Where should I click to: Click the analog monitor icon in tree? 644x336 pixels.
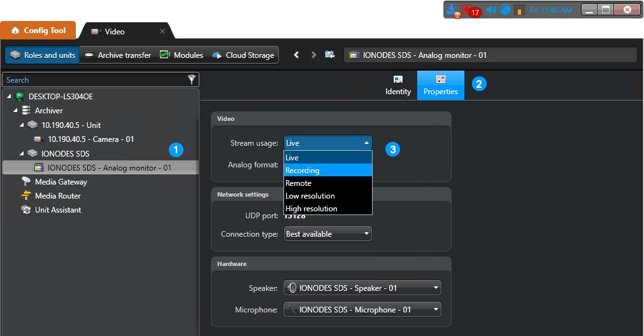[x=39, y=167]
